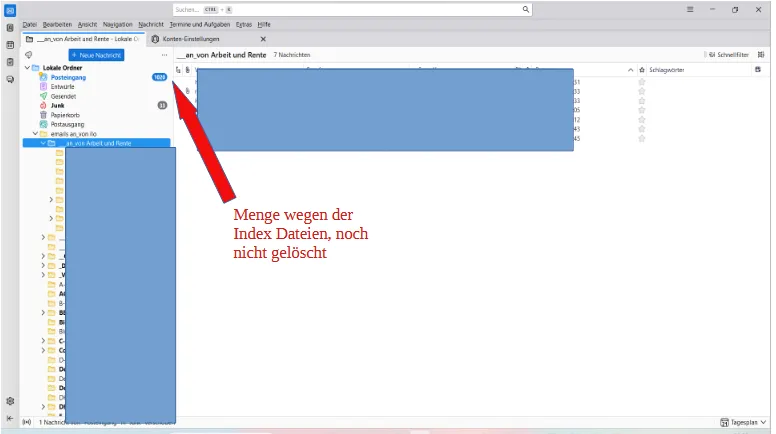Screen dimensions: 776x434
Task: Collapse the an_von Arbeit und Rente folder
Action: [43, 143]
